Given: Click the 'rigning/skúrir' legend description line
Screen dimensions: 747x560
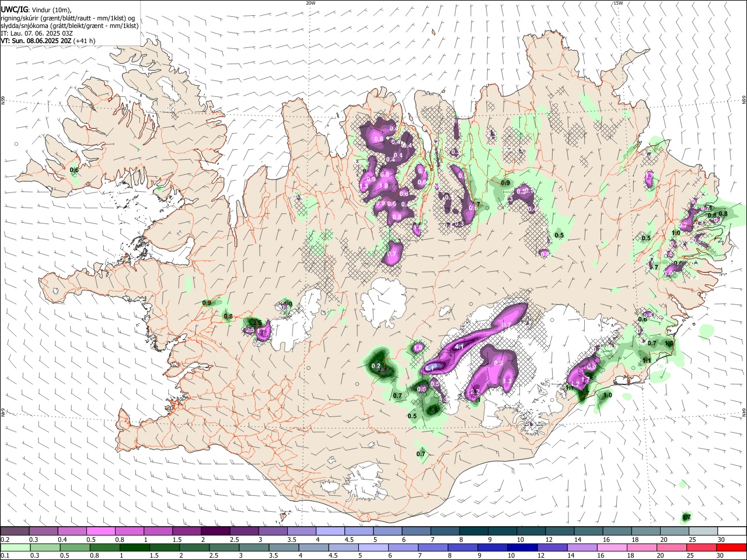Looking at the screenshot, I should point(68,18).
